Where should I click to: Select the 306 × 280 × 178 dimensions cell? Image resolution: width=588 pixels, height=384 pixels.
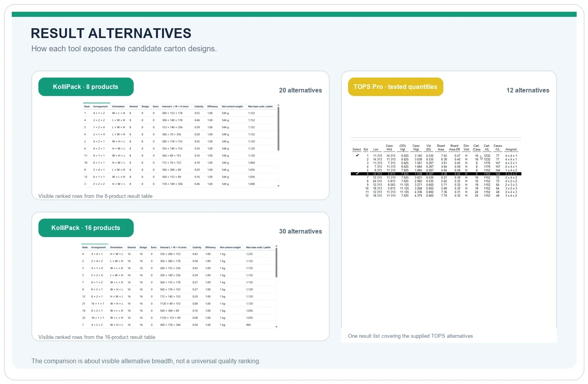[x=170, y=261]
